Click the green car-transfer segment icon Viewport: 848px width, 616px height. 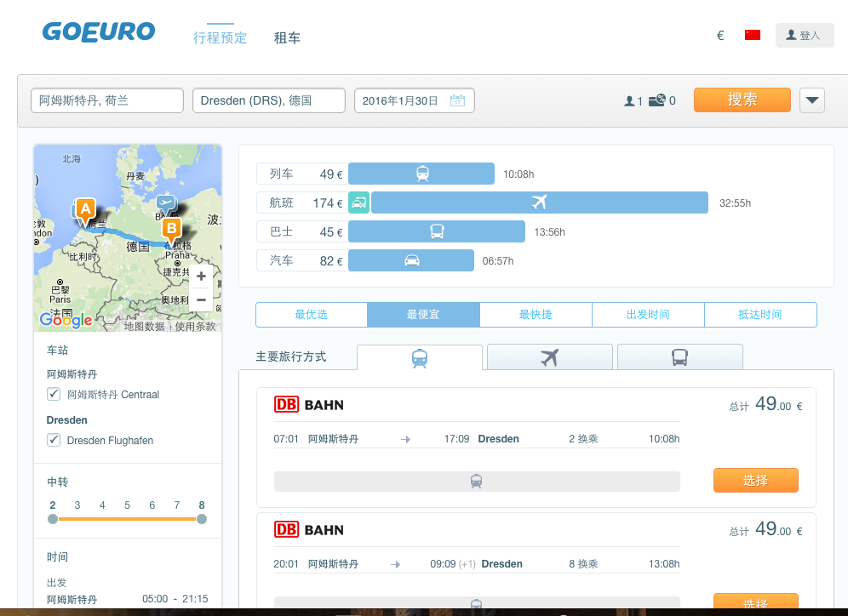tap(358, 202)
